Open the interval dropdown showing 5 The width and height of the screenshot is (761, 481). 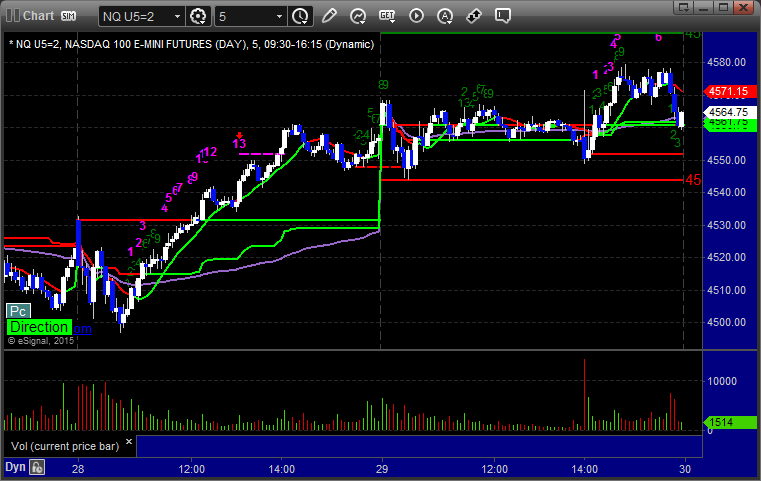(250, 16)
